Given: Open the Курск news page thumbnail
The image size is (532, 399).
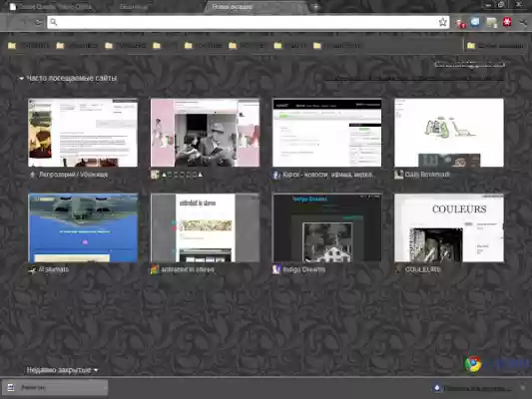Looking at the screenshot, I should [327, 133].
